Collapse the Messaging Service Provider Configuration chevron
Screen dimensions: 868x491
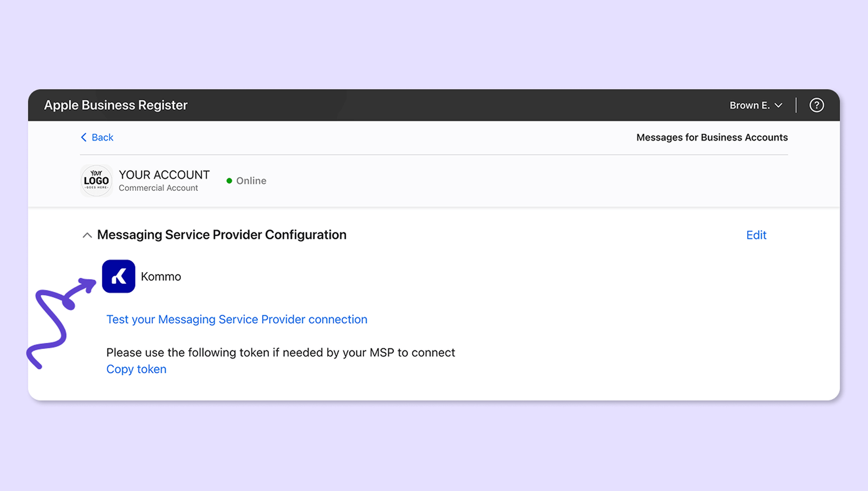point(87,235)
